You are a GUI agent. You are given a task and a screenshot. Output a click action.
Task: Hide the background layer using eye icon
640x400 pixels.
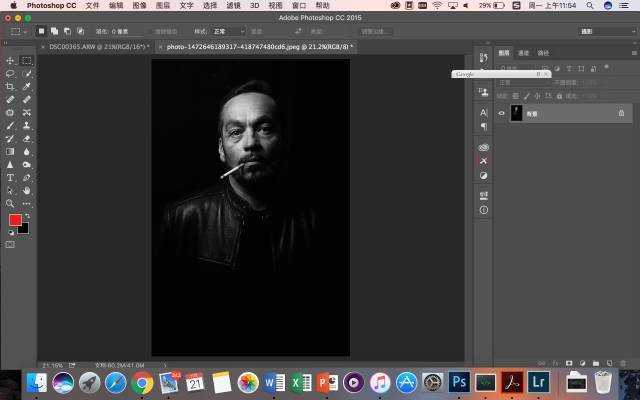tap(502, 113)
